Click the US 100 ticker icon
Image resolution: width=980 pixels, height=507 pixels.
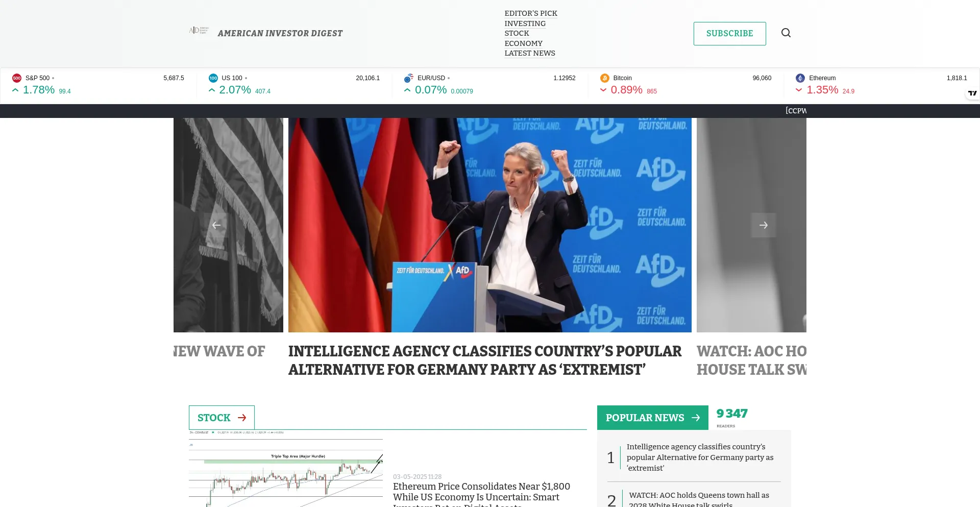(213, 78)
